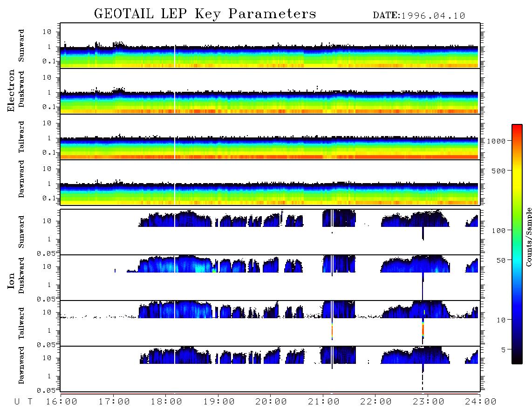This screenshot has width=532, height=410.
Task: Click the Electron Sunward panel label
Action: click(x=21, y=46)
